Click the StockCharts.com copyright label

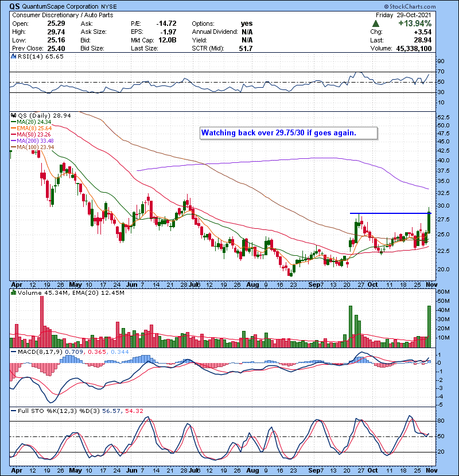pos(410,6)
